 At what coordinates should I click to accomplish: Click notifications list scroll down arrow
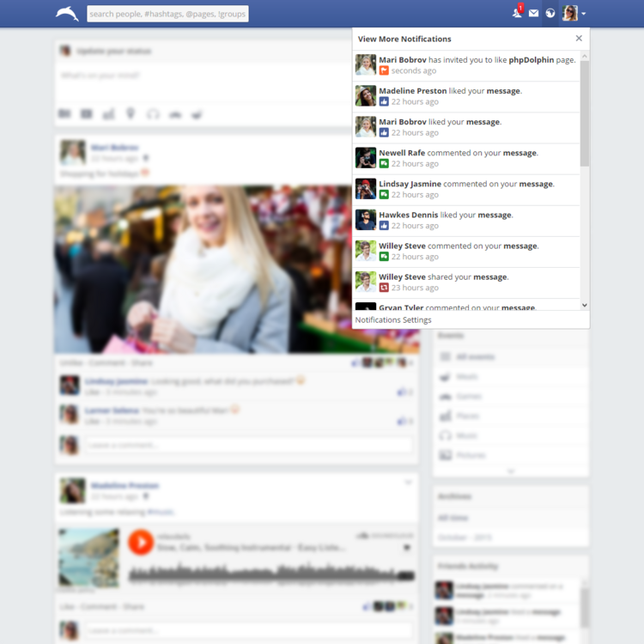585,305
